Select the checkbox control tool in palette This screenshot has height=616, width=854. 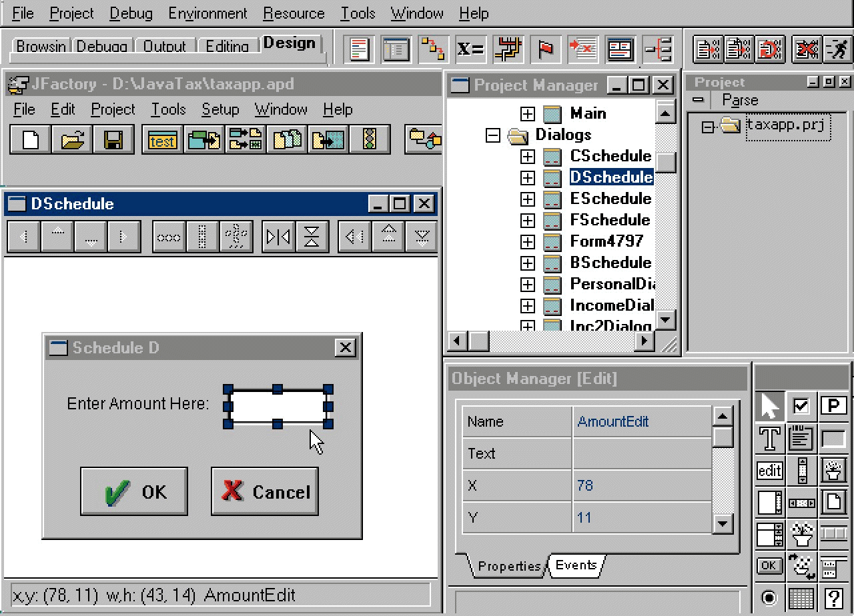pyautogui.click(x=801, y=406)
